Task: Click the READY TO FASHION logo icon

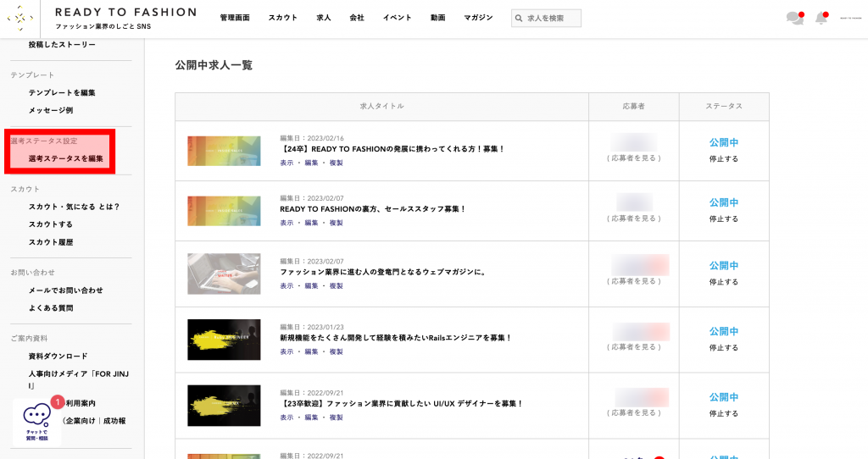Action: coord(20,18)
